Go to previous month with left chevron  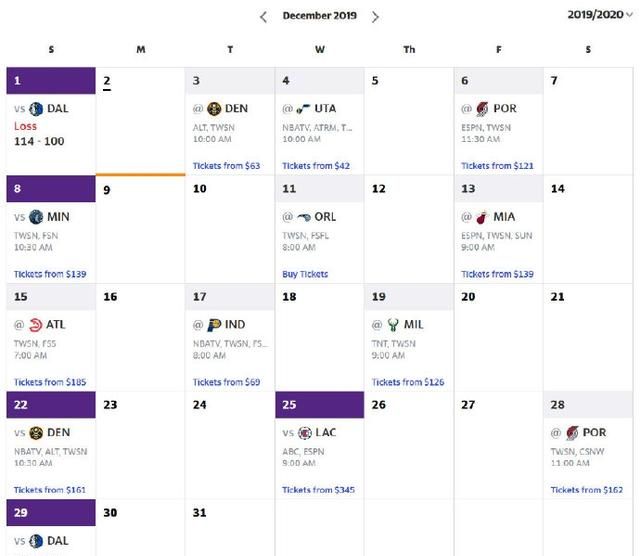point(264,17)
